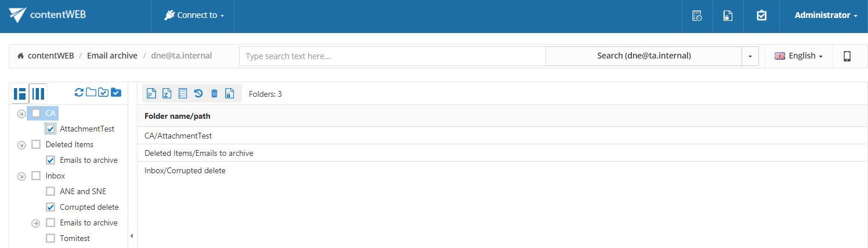This screenshot has height=248, width=868.
Task: Click the refresh folder tree icon
Action: click(x=79, y=92)
